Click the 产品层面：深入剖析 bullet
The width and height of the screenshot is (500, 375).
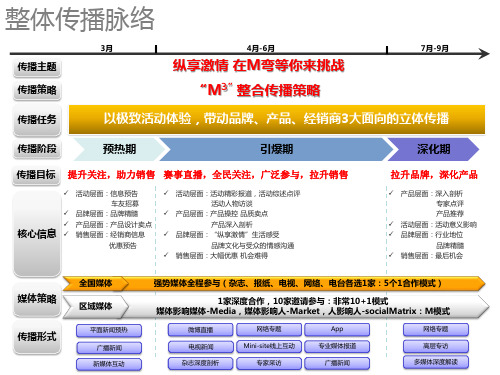431,194
